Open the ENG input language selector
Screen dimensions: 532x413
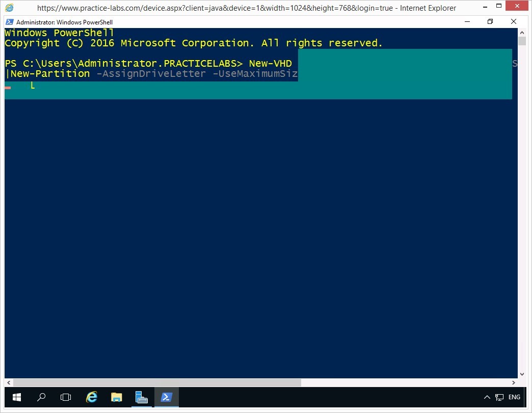pos(514,397)
